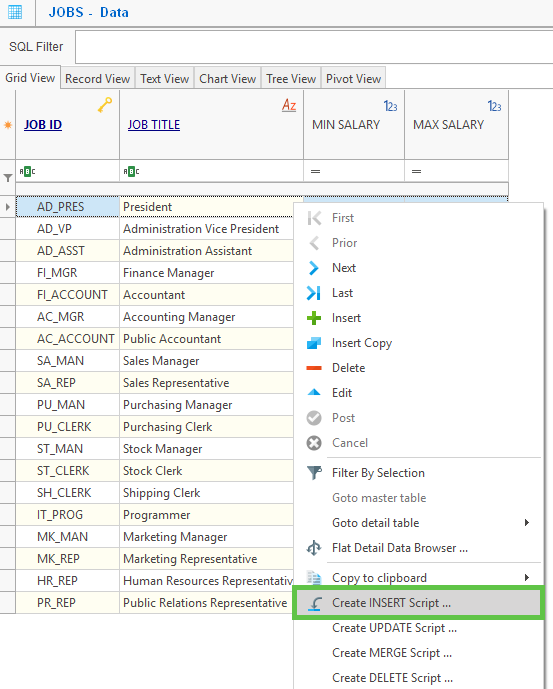Select Insert Copy from the context menu
Viewport: 553px width, 689px height.
(x=417, y=343)
